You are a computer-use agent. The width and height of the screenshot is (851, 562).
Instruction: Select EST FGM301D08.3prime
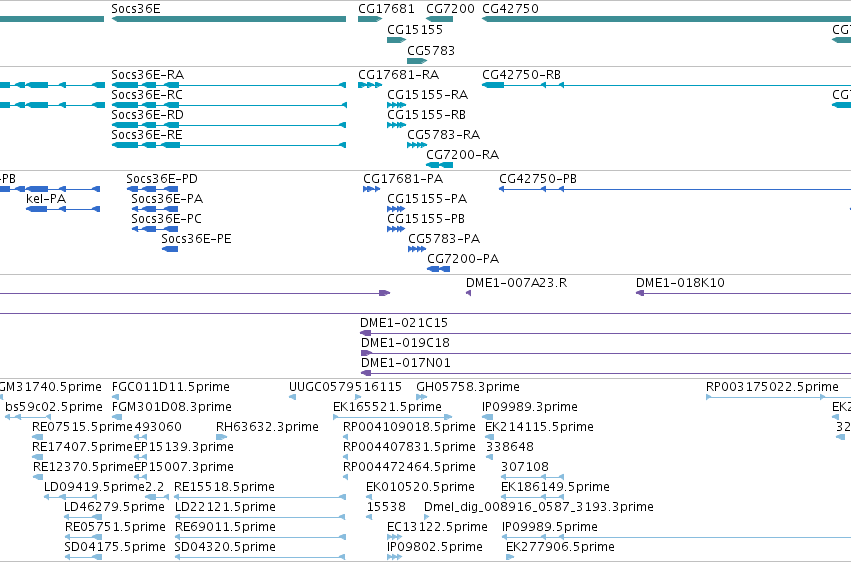[x=117, y=417]
